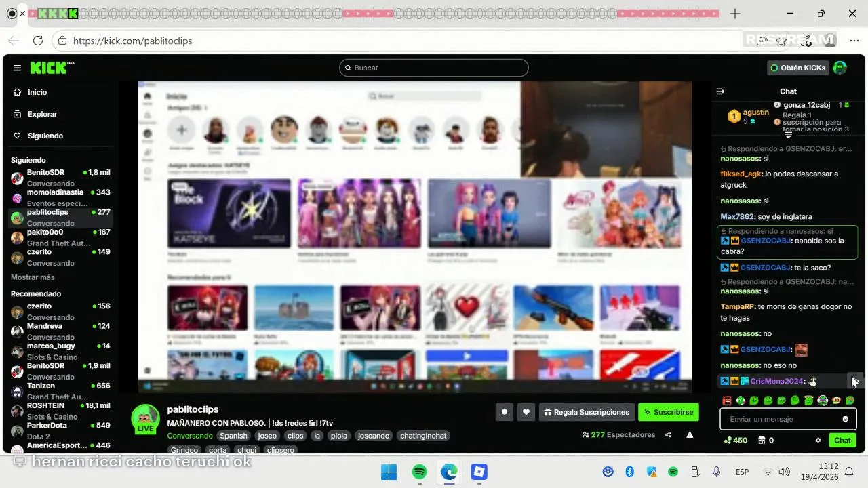This screenshot has height=488, width=868.
Task: Open BenitoSDR channel under Siguiendo
Action: pos(60,178)
